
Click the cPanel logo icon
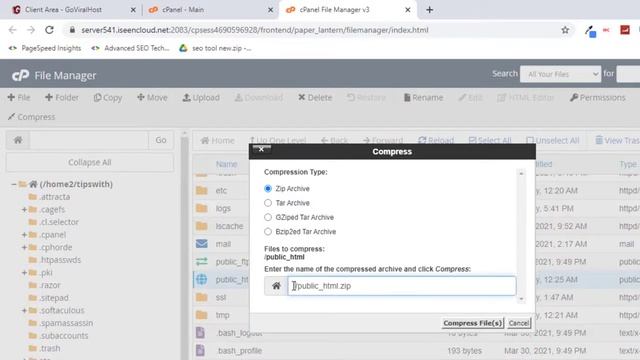[20, 75]
